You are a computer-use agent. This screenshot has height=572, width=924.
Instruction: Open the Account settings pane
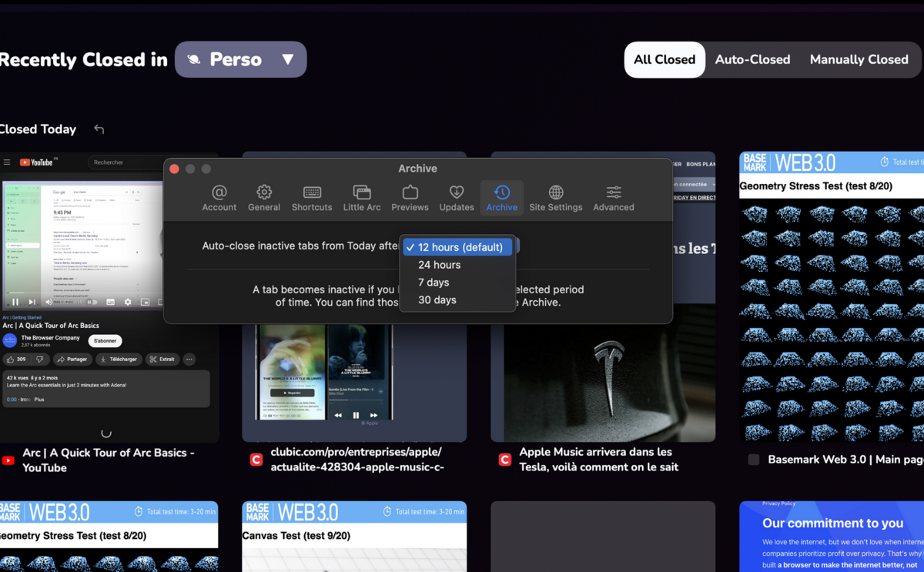click(219, 198)
